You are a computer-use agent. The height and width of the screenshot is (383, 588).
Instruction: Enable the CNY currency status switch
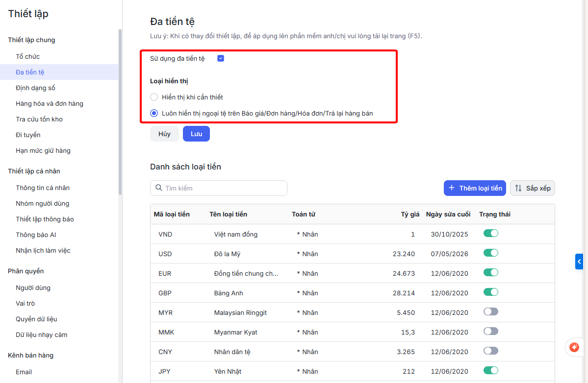(490, 351)
